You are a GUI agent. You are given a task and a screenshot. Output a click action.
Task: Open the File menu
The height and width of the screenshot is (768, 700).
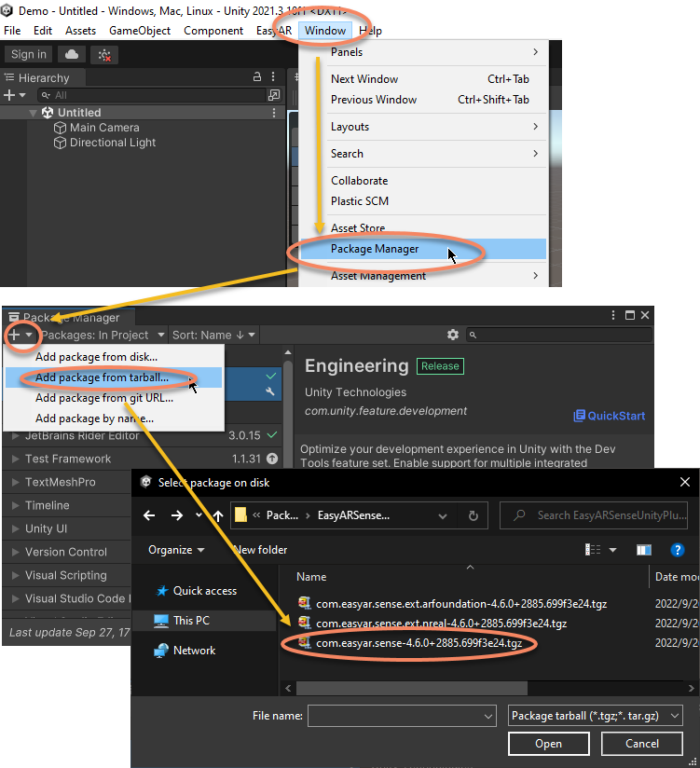tap(12, 31)
